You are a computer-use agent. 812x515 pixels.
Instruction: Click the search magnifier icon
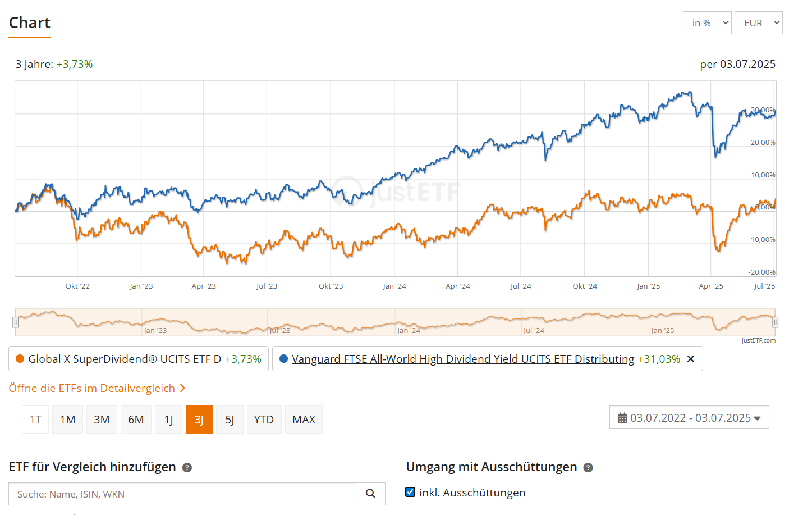pos(370,494)
